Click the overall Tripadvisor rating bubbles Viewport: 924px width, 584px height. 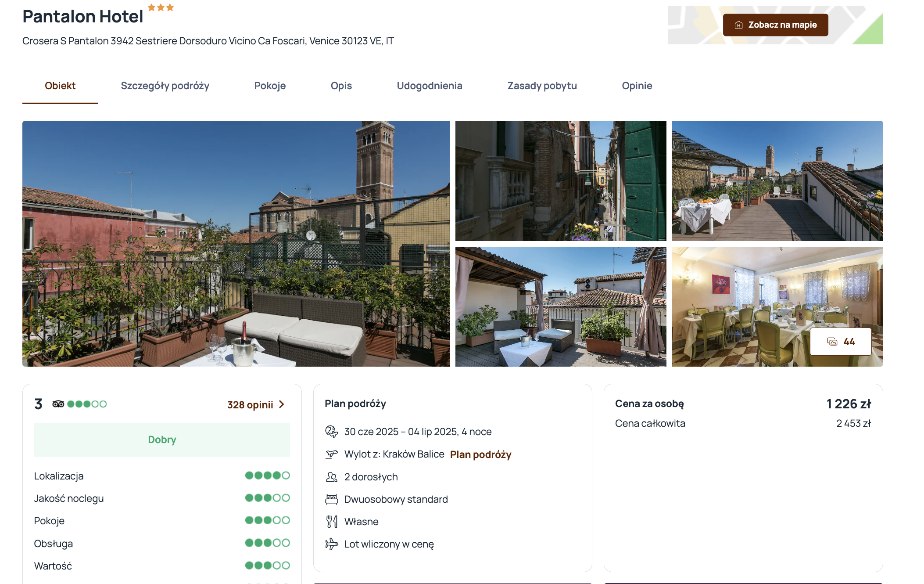[87, 404]
